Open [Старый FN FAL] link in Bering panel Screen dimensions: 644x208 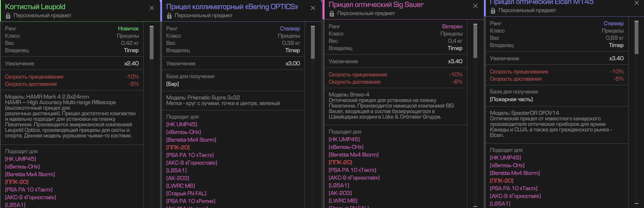click(186, 194)
